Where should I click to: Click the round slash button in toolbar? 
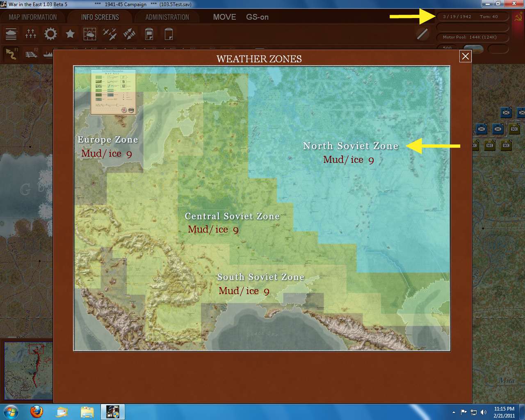[422, 34]
